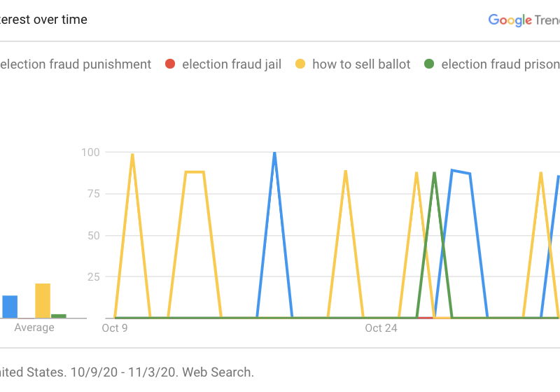The height and width of the screenshot is (392, 560).
Task: Click the green line's peak on the chart
Action: [434, 172]
